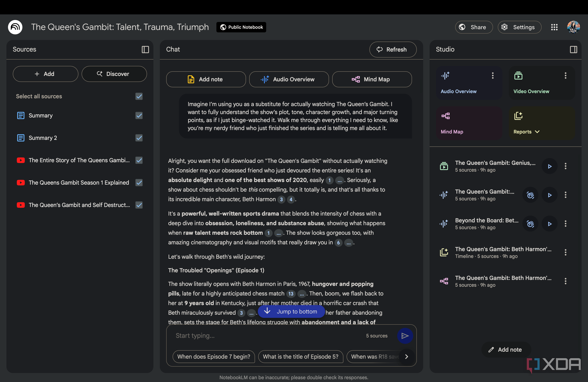The image size is (588, 382).
Task: Play the Beyond the Board audio overview
Action: coord(549,224)
